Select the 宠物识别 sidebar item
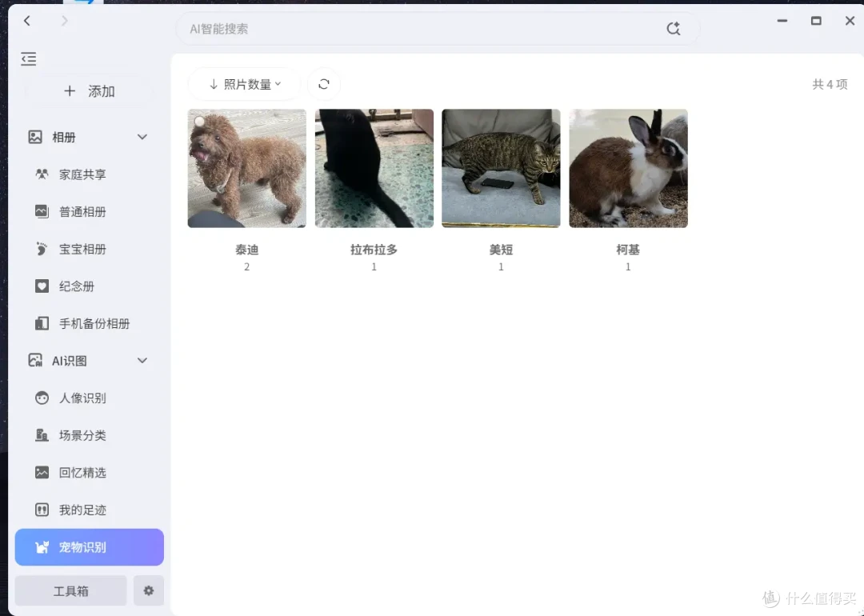Screen dimensions: 864x616 (x=90, y=547)
